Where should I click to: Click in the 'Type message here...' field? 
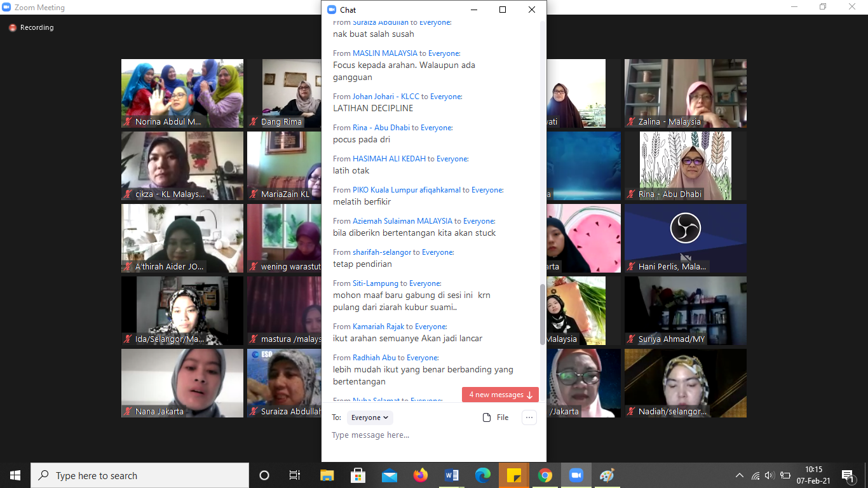(x=432, y=435)
